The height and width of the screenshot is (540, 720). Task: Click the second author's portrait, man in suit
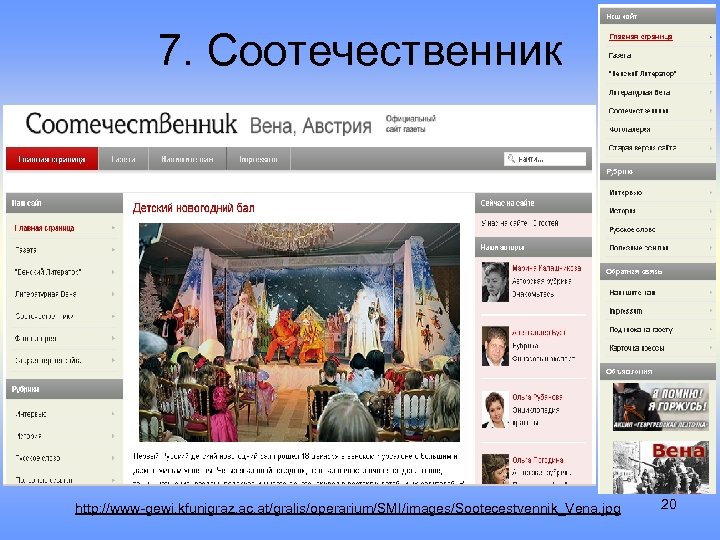(x=495, y=346)
